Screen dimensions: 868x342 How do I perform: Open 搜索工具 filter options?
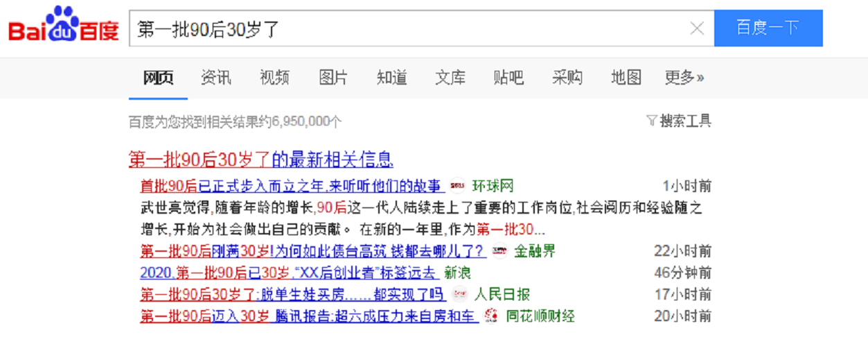tap(685, 121)
